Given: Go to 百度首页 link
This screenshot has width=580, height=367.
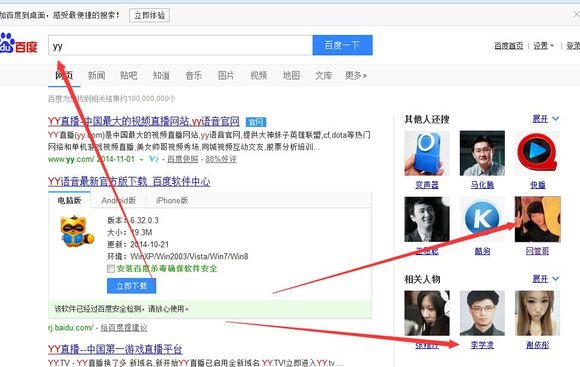Looking at the screenshot, I should click(509, 46).
